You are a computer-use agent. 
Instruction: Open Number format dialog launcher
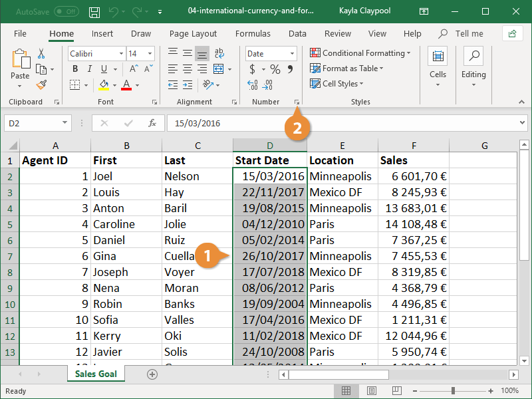coord(297,102)
